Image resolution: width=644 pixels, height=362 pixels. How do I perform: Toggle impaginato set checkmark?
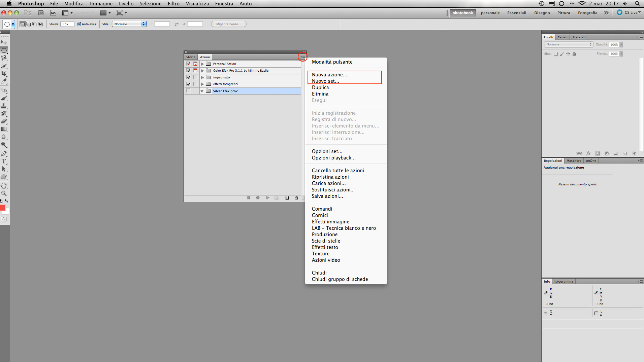188,77
